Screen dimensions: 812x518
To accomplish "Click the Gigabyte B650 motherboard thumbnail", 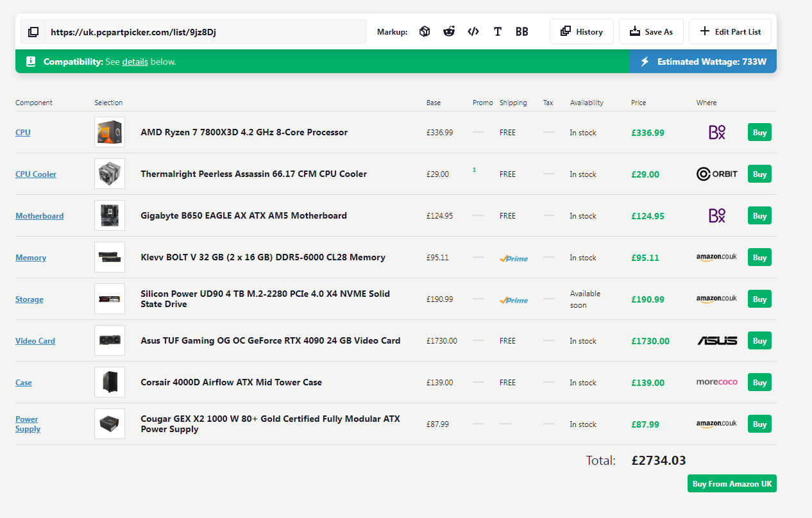I will (110, 215).
